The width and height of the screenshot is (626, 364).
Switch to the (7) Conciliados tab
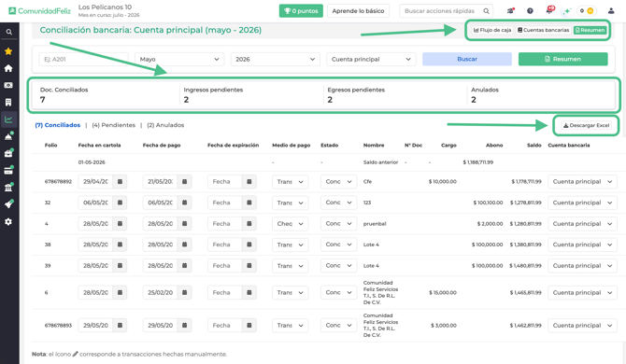coord(58,125)
